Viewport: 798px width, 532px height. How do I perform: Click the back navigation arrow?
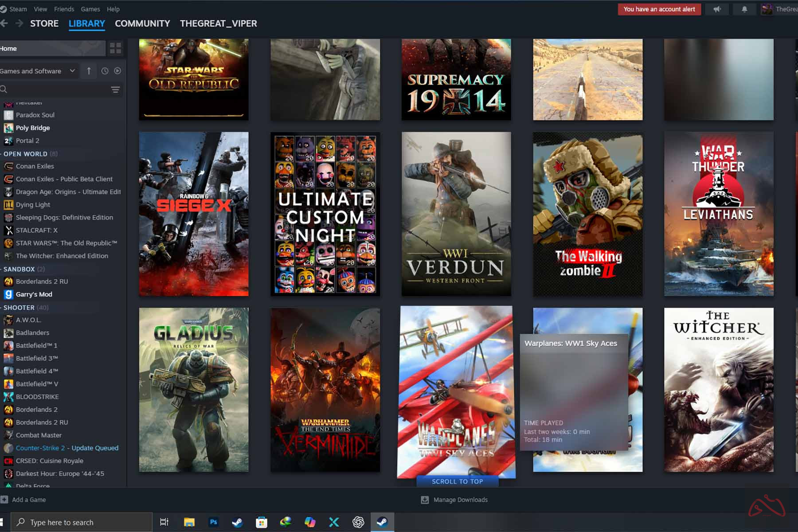pyautogui.click(x=4, y=23)
